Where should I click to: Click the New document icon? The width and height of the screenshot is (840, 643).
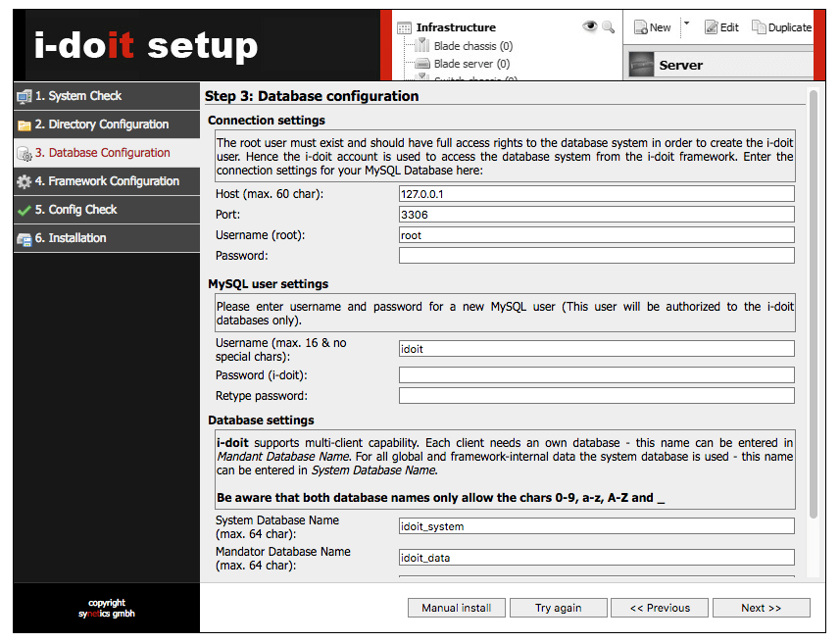(x=640, y=27)
